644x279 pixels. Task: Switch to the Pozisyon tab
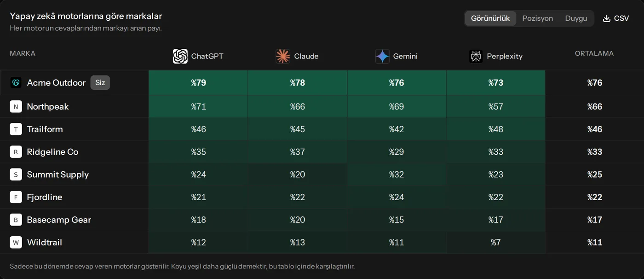[x=537, y=18]
